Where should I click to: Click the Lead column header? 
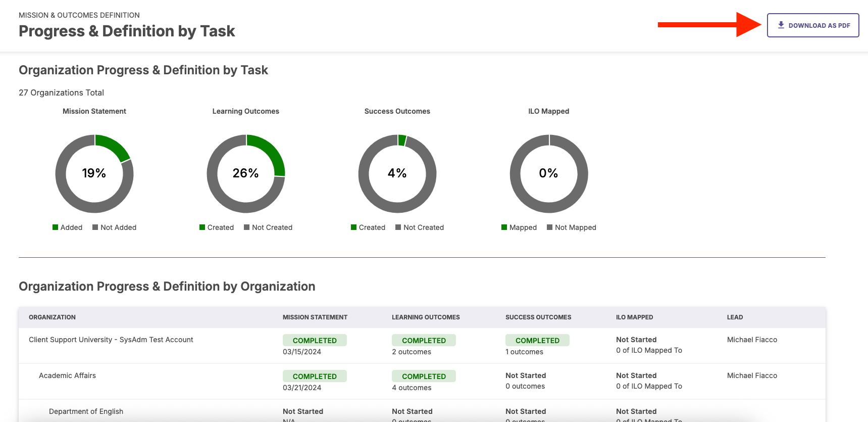click(x=735, y=317)
